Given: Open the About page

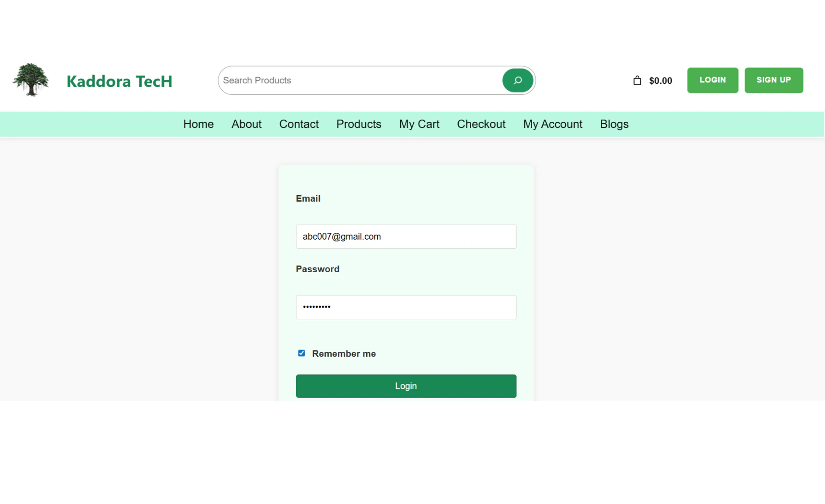Looking at the screenshot, I should pyautogui.click(x=246, y=124).
